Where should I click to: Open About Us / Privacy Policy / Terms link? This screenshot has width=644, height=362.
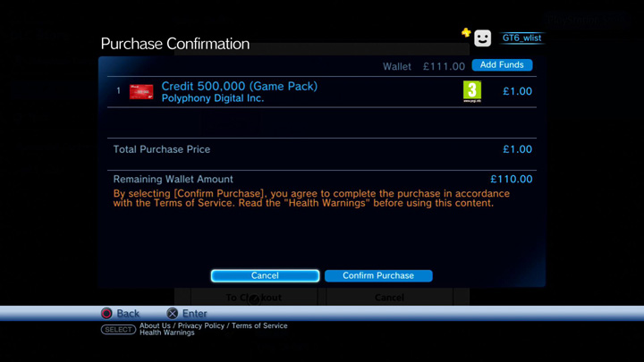tap(214, 325)
